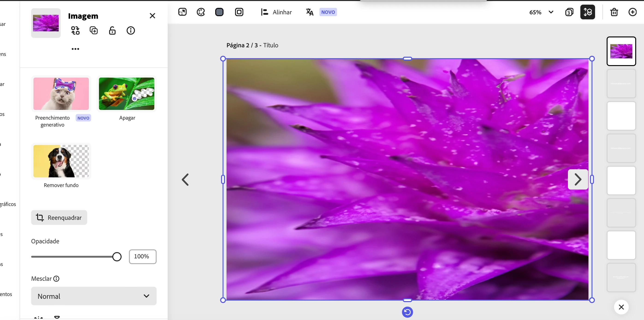Toggle the page grid view button
644x320 pixels.
point(587,12)
